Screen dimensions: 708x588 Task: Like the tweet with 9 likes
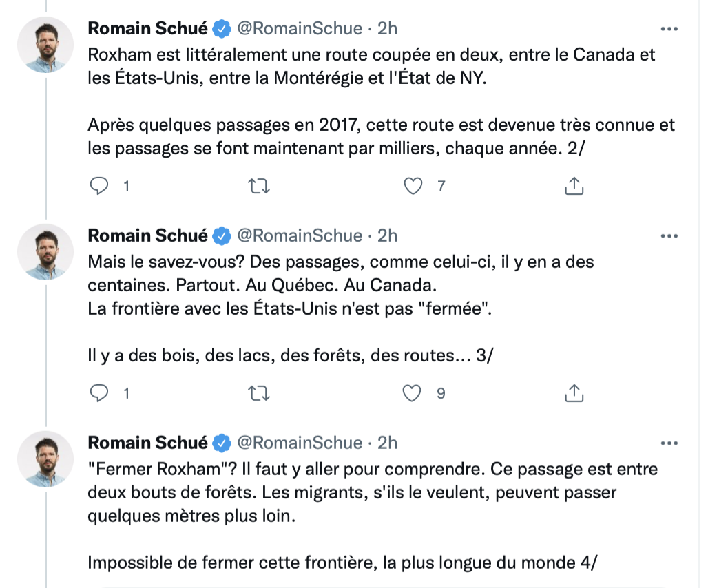[x=412, y=393]
